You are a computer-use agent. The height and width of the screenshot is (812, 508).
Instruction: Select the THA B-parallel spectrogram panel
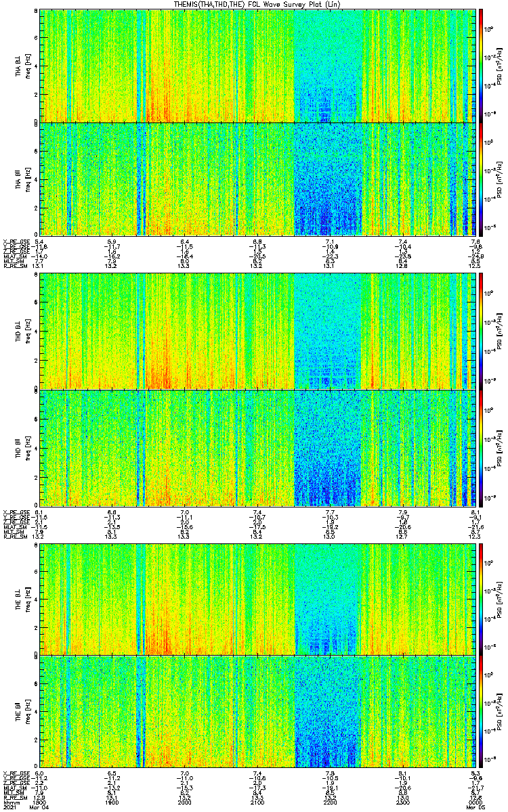(257, 178)
